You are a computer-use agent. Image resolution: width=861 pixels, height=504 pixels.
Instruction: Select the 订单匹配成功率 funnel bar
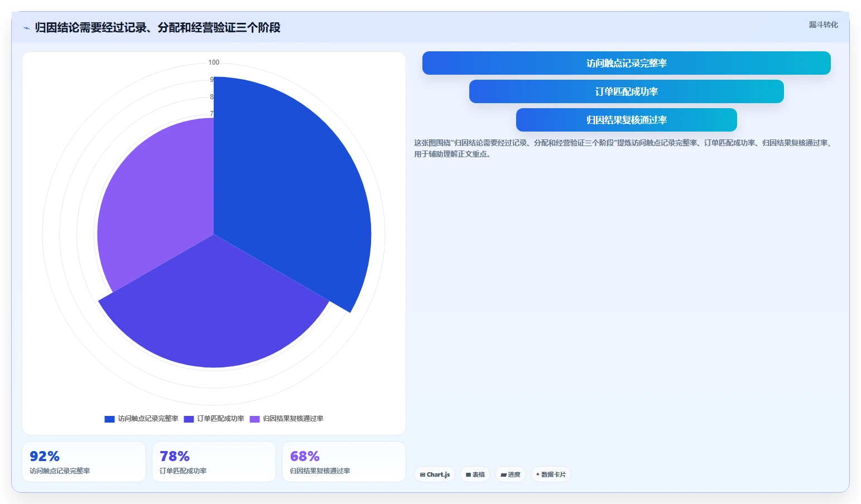[x=626, y=91]
